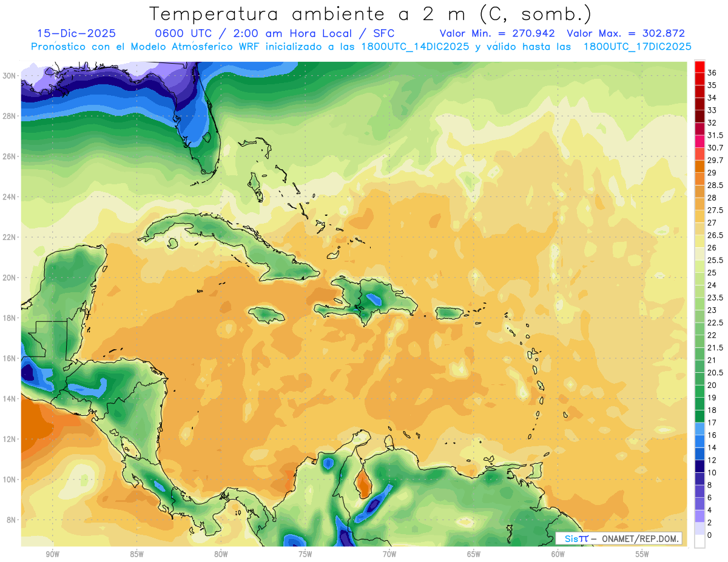Click the 'Valor Max. = 302.872' text
Viewport: 728px width, 562px height.
coord(625,33)
